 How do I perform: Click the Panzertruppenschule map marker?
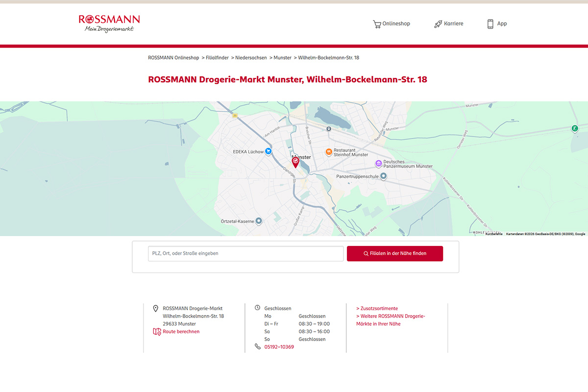pos(383,176)
